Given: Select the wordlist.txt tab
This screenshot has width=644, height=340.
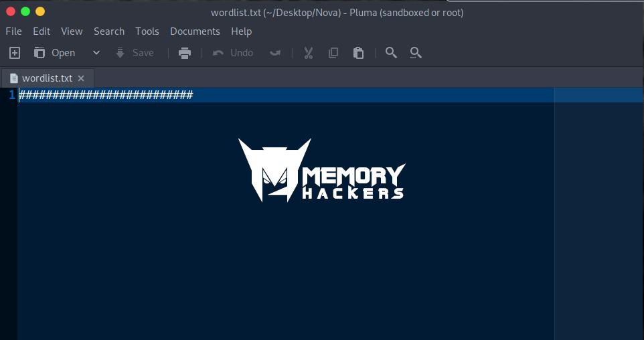Looking at the screenshot, I should (48, 78).
